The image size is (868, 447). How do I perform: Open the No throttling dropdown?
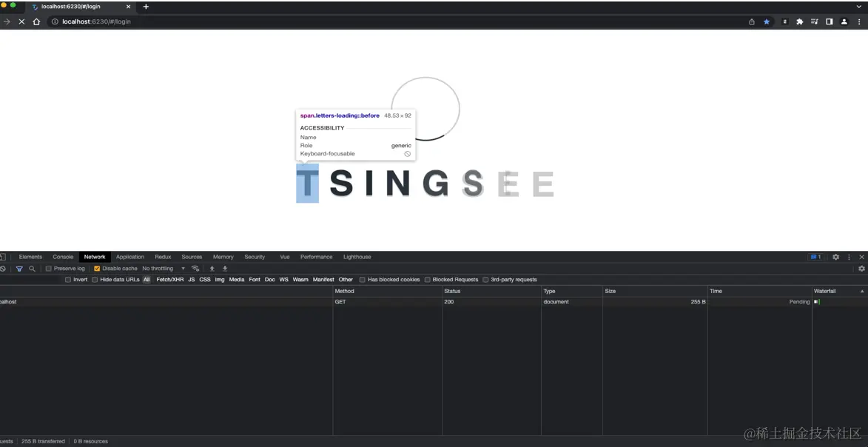tap(164, 269)
